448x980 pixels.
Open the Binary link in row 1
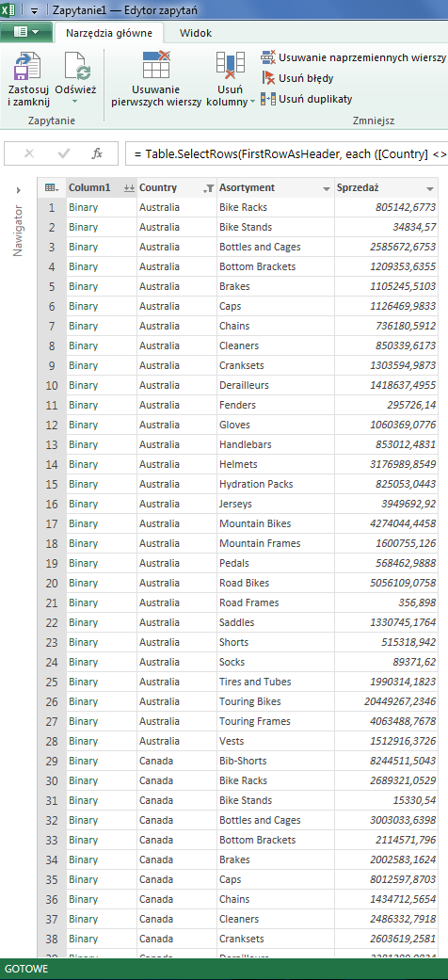click(x=83, y=207)
